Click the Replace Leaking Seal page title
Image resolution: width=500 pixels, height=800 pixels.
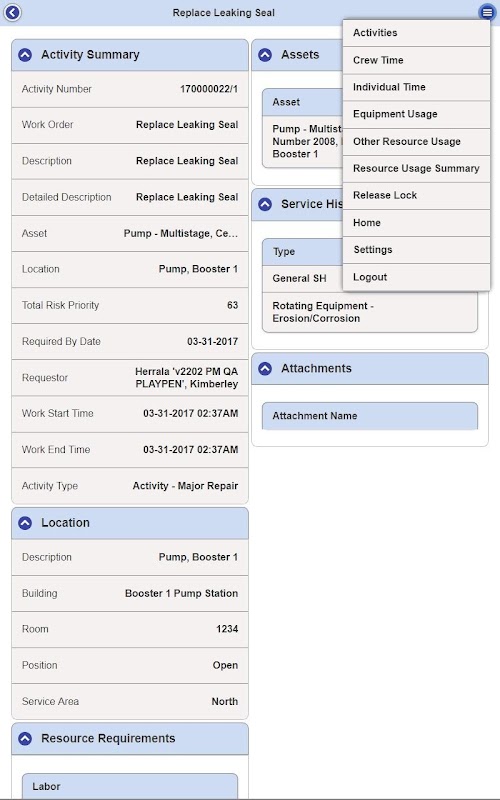point(223,13)
